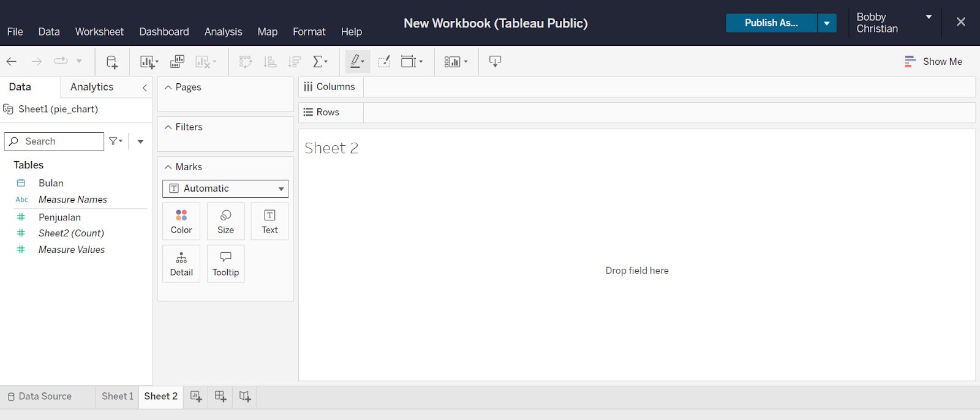980x420 pixels.
Task: Open the Show Me panel
Action: [x=933, y=61]
